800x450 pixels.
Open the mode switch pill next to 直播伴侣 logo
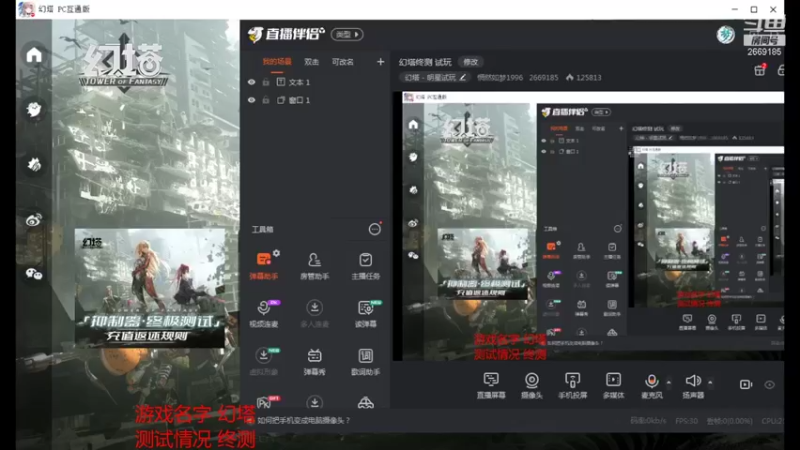347,34
